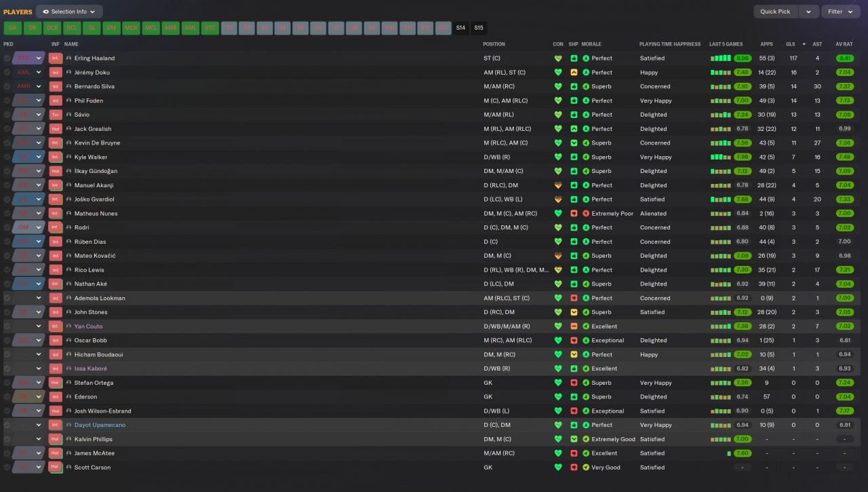Click the morale icon for Scott Carson
Screen dimensions: 868x492
coord(586,468)
